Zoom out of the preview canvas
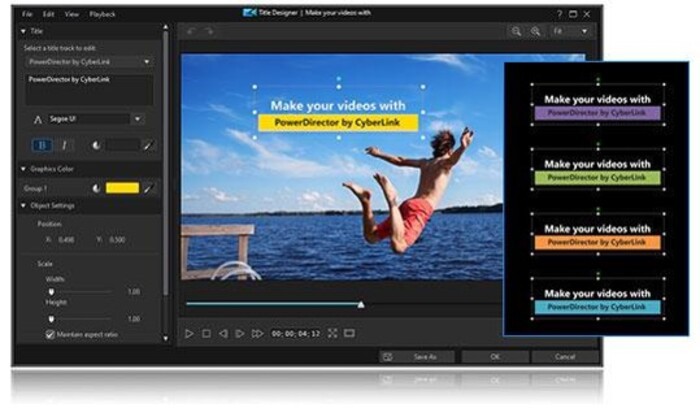This screenshot has height=408, width=700. pyautogui.click(x=517, y=32)
